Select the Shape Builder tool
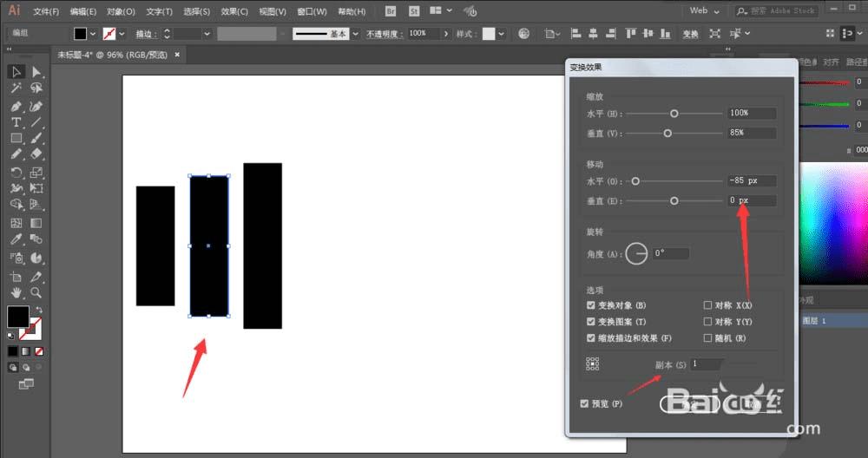The width and height of the screenshot is (868, 458). coord(16,204)
